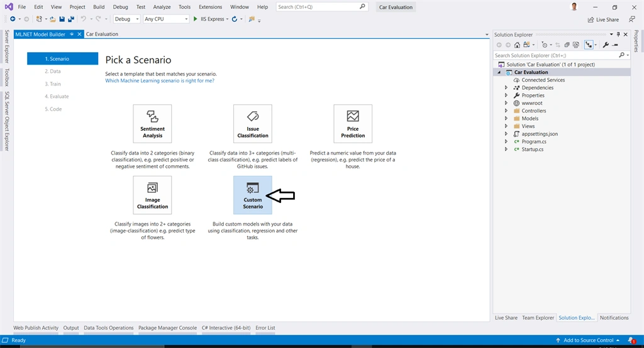This screenshot has height=348, width=644.
Task: Switch to the Car Evaluation document tab
Action: (102, 34)
